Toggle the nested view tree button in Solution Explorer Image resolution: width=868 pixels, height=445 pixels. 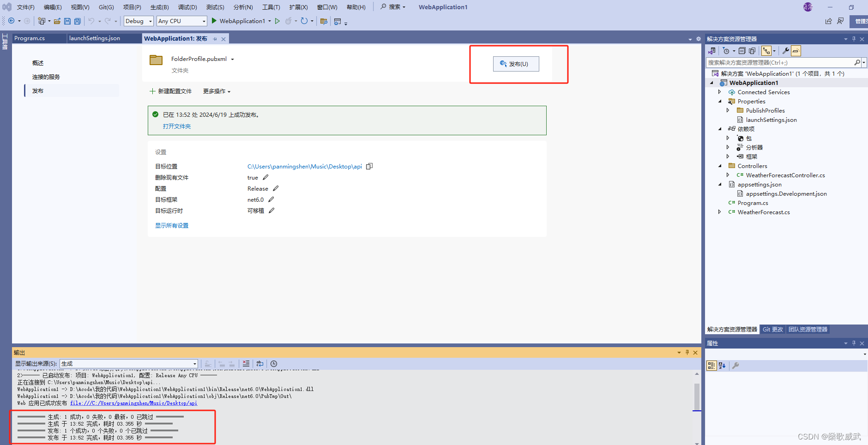click(766, 51)
